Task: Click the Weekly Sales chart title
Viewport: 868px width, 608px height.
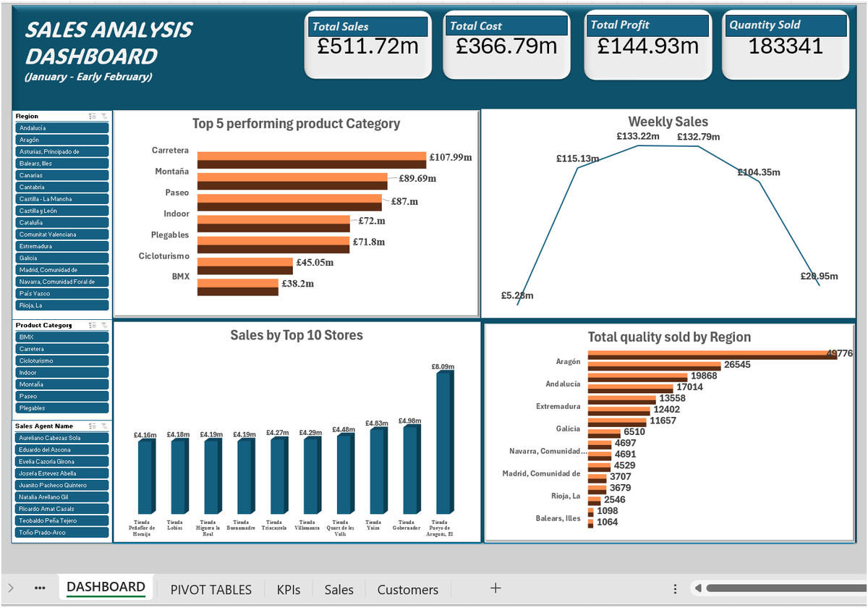Action: (x=668, y=122)
